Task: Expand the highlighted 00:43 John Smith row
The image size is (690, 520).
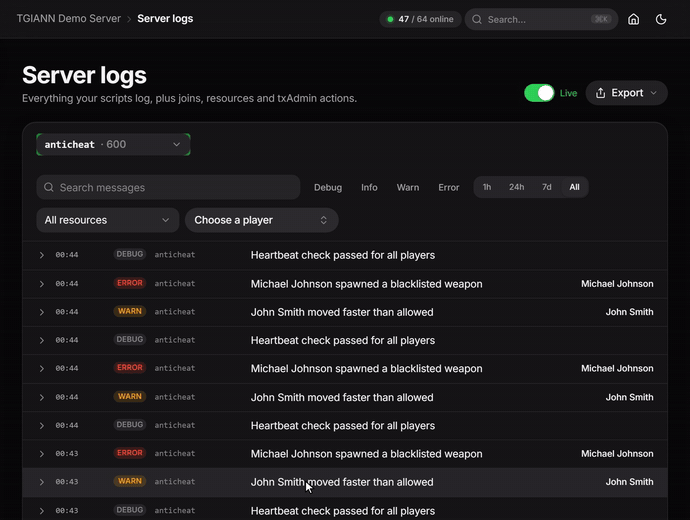Action: point(41,482)
